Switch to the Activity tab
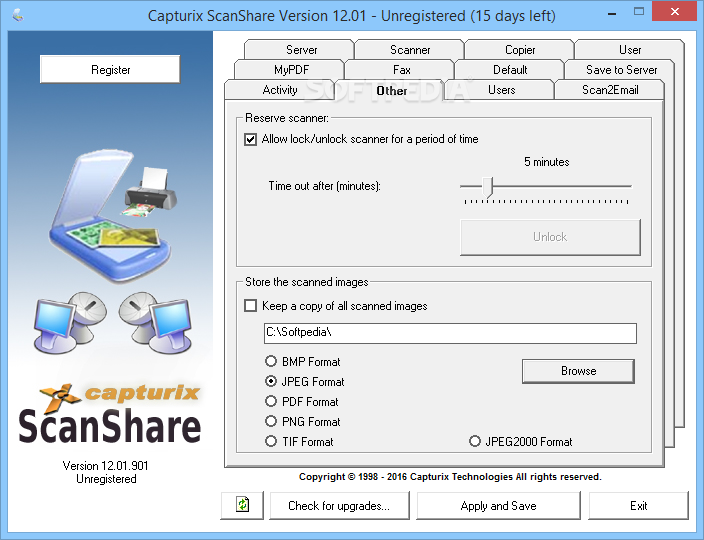The width and height of the screenshot is (704, 540). click(280, 90)
